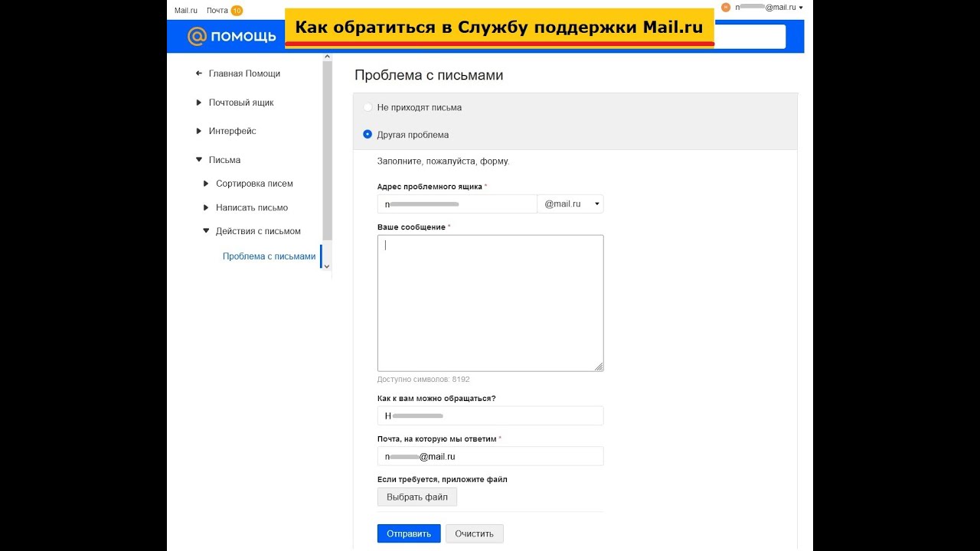
Task: Click the user avatar icon at top right
Action: click(726, 7)
